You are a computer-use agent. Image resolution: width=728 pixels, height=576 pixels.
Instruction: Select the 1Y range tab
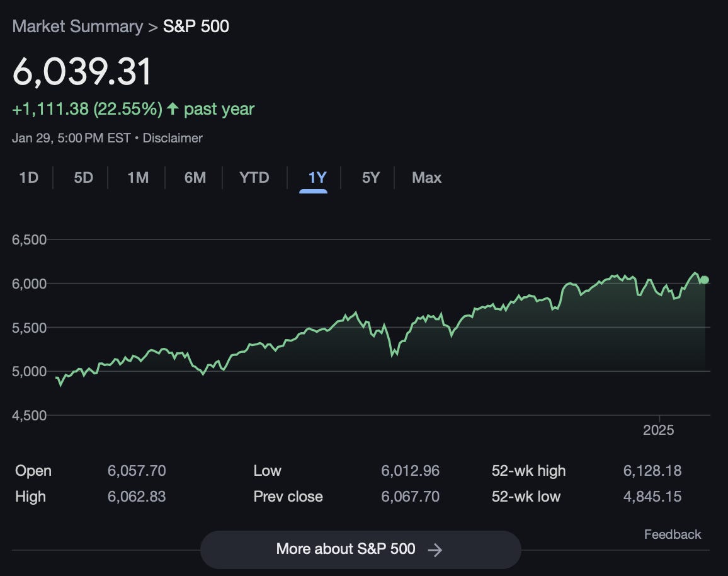317,178
